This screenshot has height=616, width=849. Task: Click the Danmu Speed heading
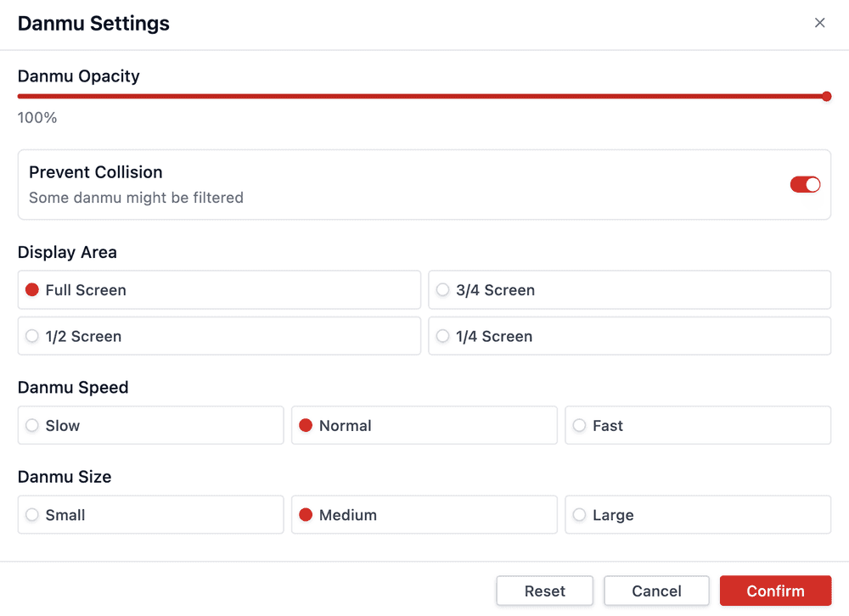click(x=73, y=388)
